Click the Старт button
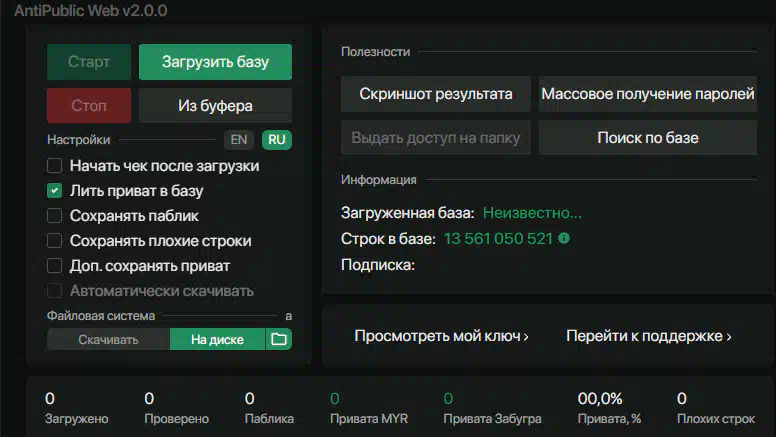This screenshot has width=776, height=437. (x=89, y=62)
